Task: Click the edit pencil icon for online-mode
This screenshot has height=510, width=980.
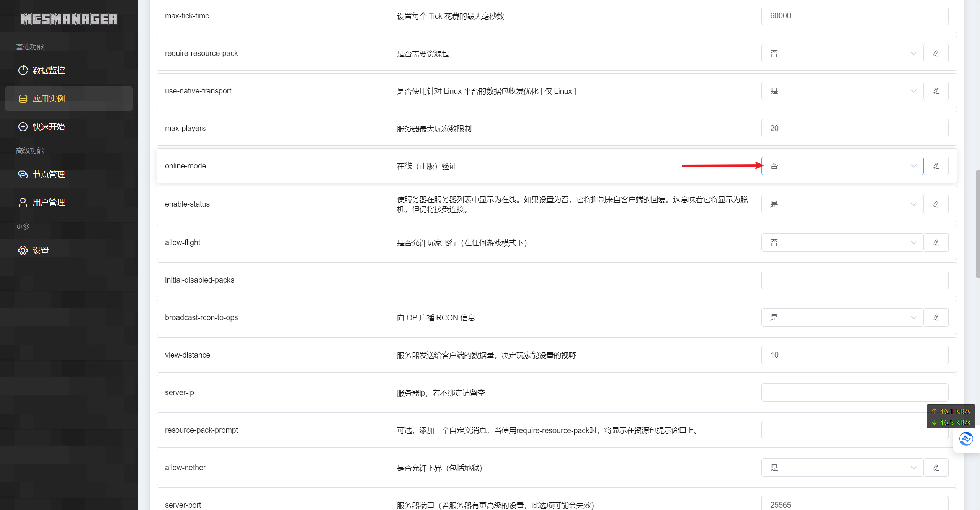Action: pyautogui.click(x=936, y=166)
